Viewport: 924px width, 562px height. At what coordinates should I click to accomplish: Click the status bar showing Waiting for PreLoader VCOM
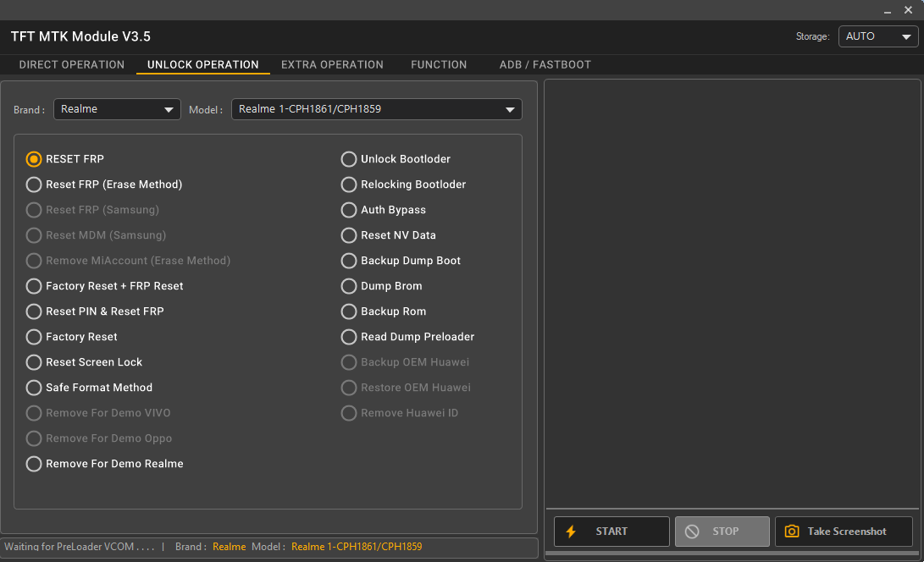click(x=85, y=547)
